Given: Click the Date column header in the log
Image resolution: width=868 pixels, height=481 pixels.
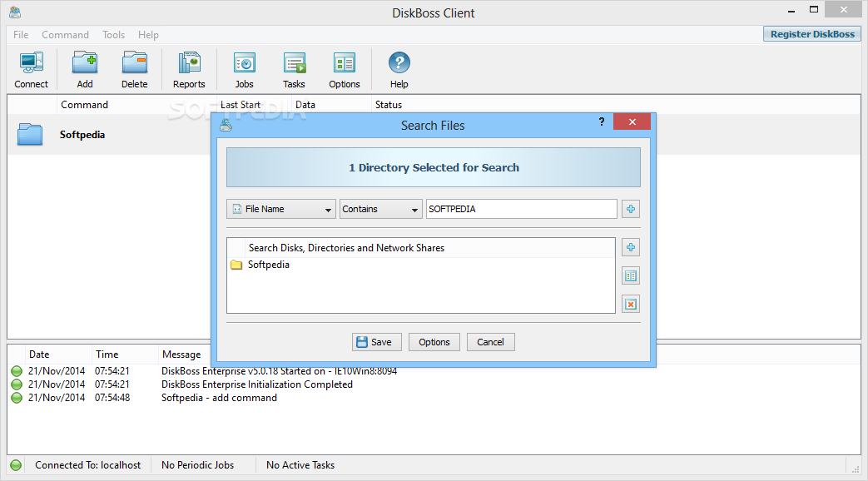Looking at the screenshot, I should tap(39, 355).
